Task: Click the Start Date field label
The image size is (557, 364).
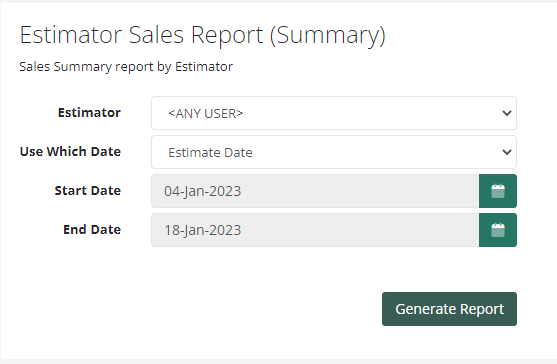Action: [x=88, y=191]
